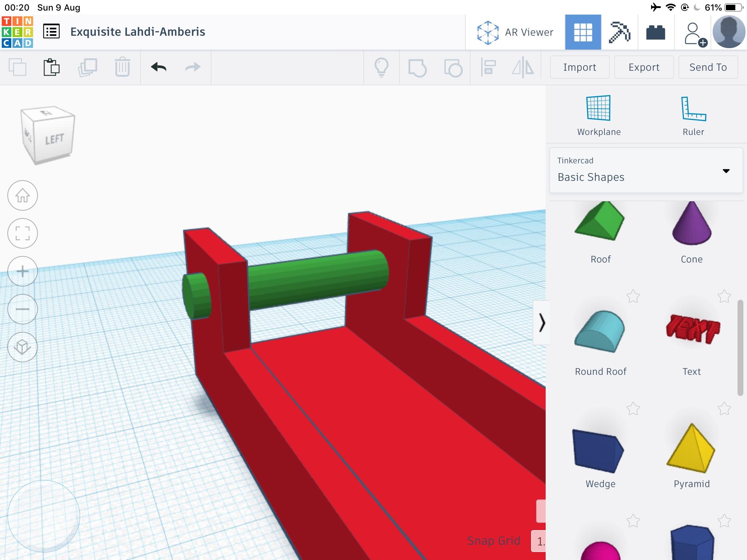Viewport: 747px width, 560px height.
Task: Click the Add user/person icon
Action: [x=693, y=32]
